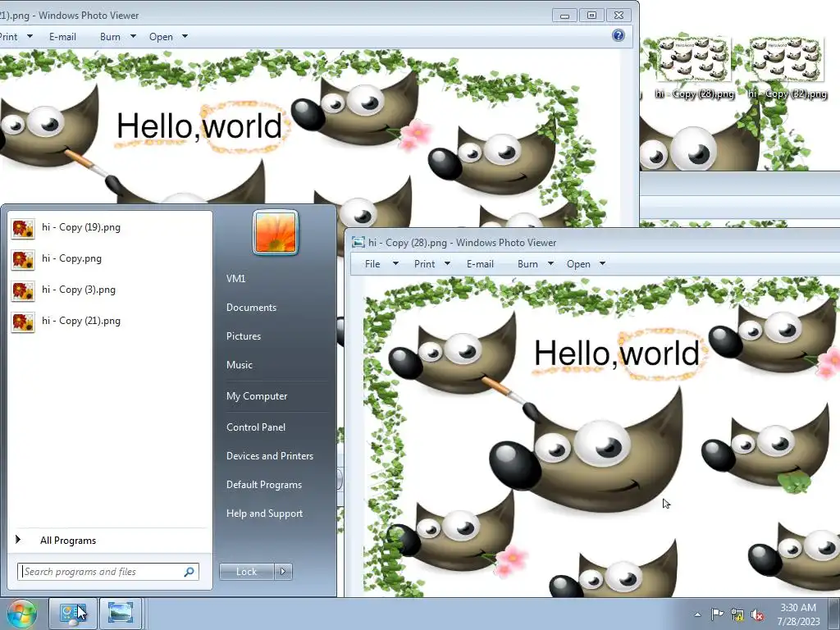Open shutdown options arrow next to Lock
This screenshot has width=840, height=630.
(283, 572)
